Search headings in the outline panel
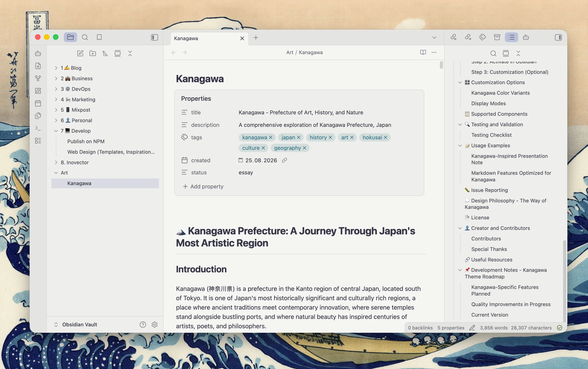Image resolution: width=588 pixels, height=369 pixels. (x=493, y=53)
